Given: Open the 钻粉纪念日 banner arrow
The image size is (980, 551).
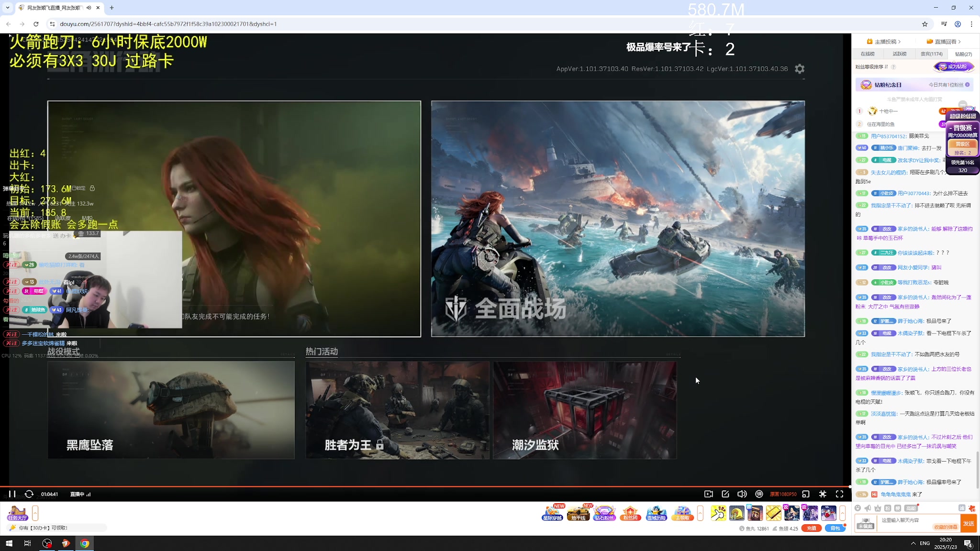Looking at the screenshot, I should tap(967, 85).
